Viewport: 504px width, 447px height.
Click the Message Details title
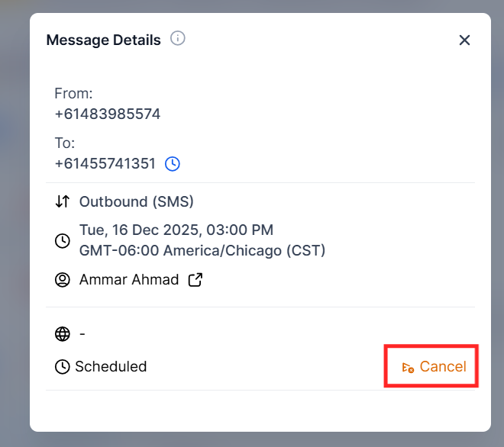coord(103,40)
